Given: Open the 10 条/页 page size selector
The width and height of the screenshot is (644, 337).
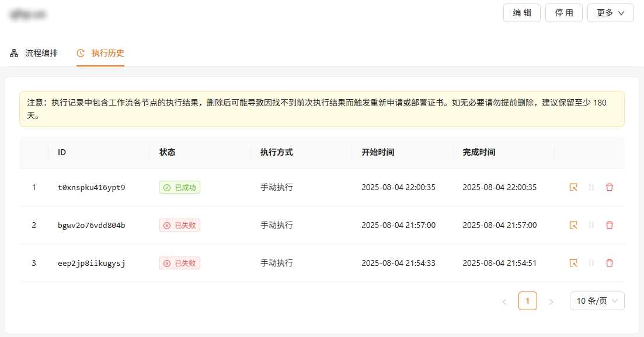Looking at the screenshot, I should (597, 301).
